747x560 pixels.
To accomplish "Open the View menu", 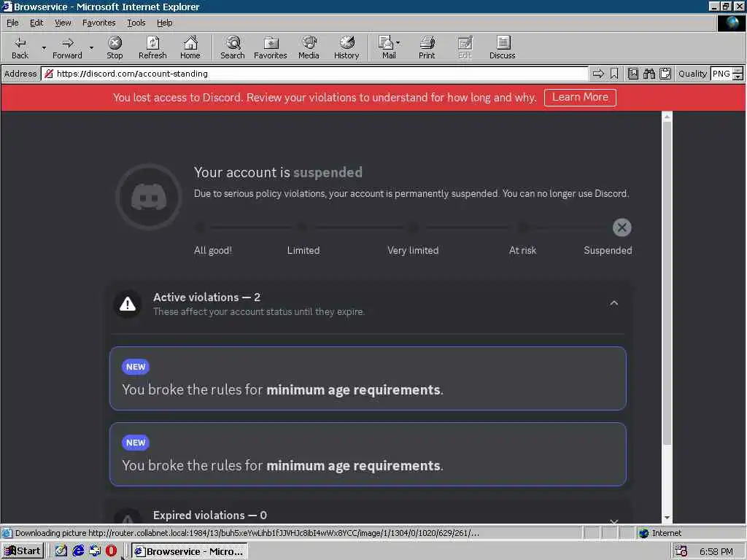I will click(63, 23).
